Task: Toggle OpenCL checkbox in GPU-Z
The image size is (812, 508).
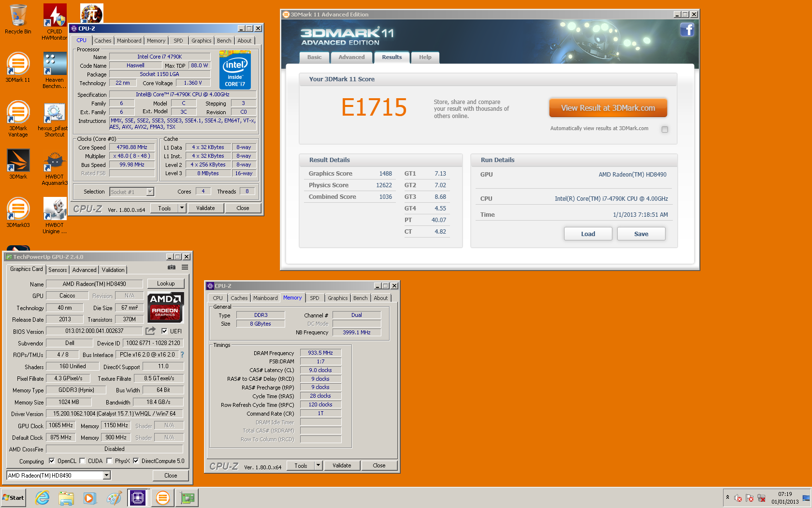Action: point(52,461)
